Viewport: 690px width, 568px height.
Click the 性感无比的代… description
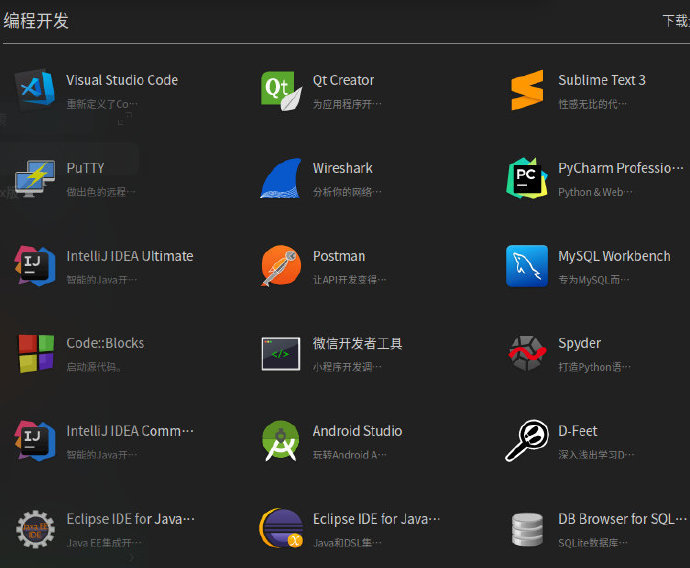click(593, 104)
